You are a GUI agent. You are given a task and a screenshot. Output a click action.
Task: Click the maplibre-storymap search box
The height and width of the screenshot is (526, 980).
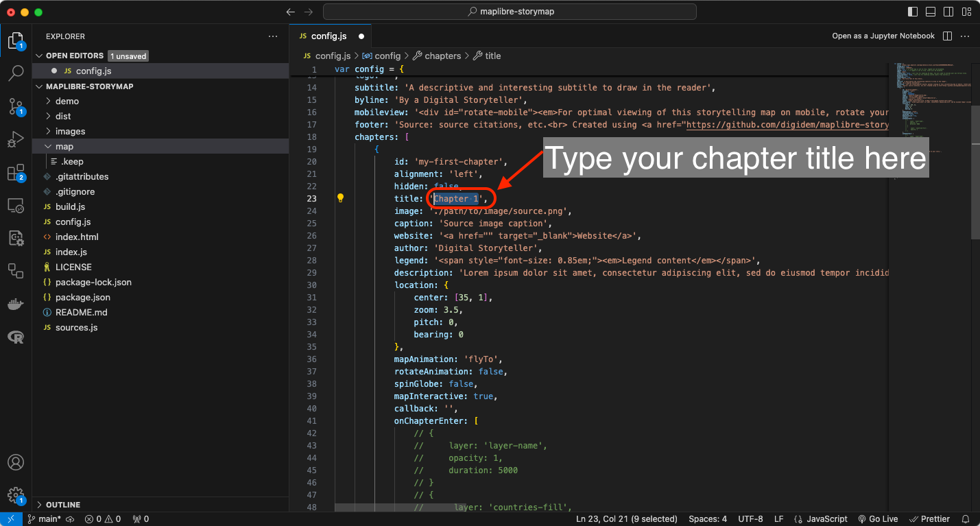(x=510, y=12)
